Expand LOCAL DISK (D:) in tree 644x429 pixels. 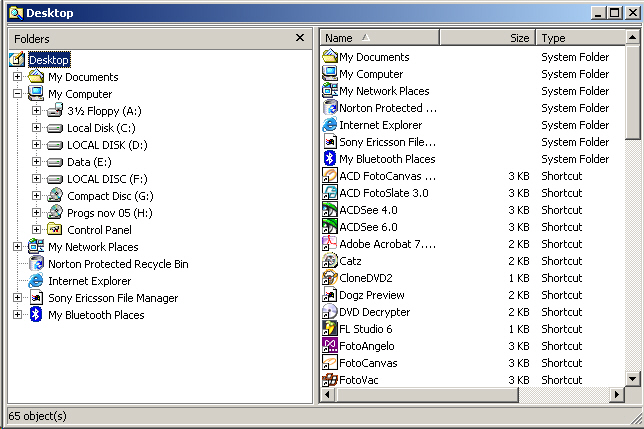pyautogui.click(x=36, y=145)
